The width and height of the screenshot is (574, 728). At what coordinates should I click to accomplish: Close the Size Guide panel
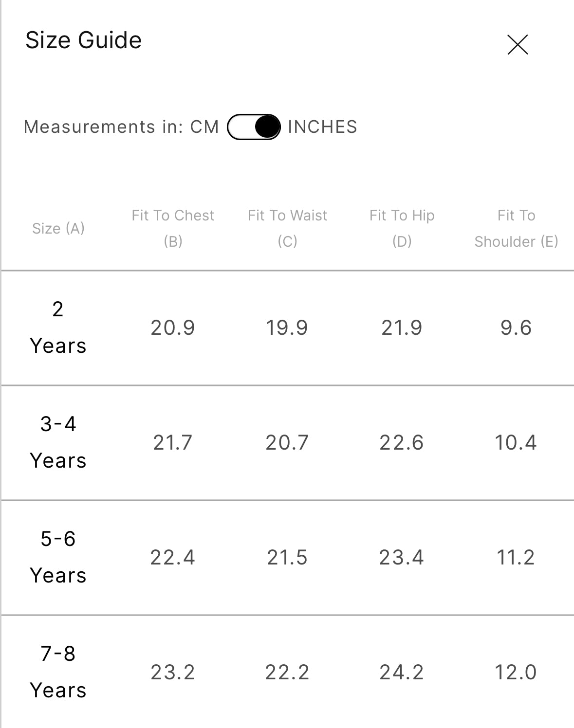[x=517, y=45]
